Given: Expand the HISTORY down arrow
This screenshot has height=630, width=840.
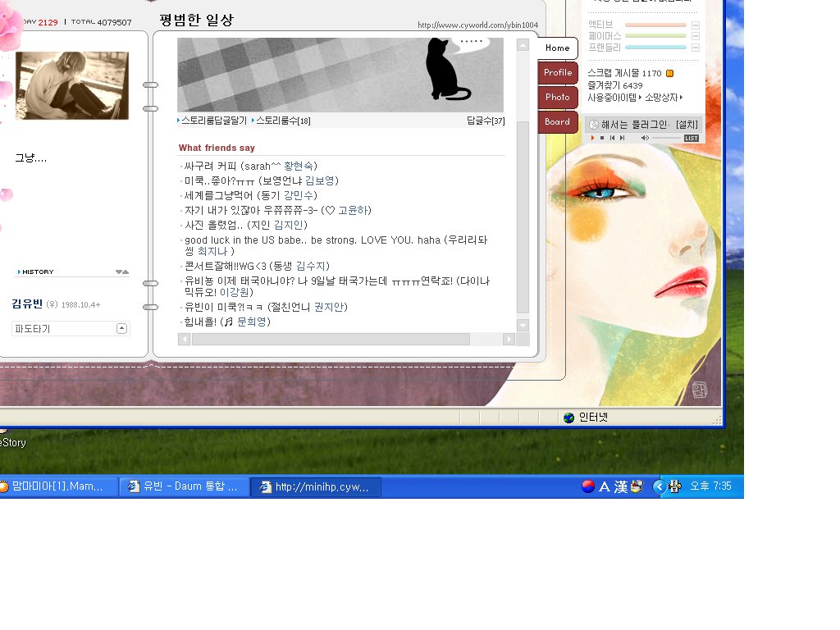Looking at the screenshot, I should (119, 272).
